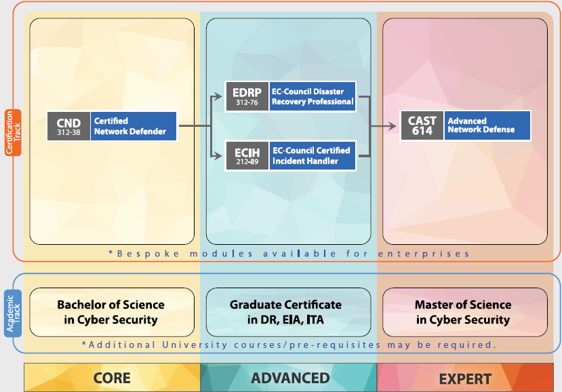Click the ECIH 212-89 code badge
The width and height of the screenshot is (562, 392).
pyautogui.click(x=247, y=155)
